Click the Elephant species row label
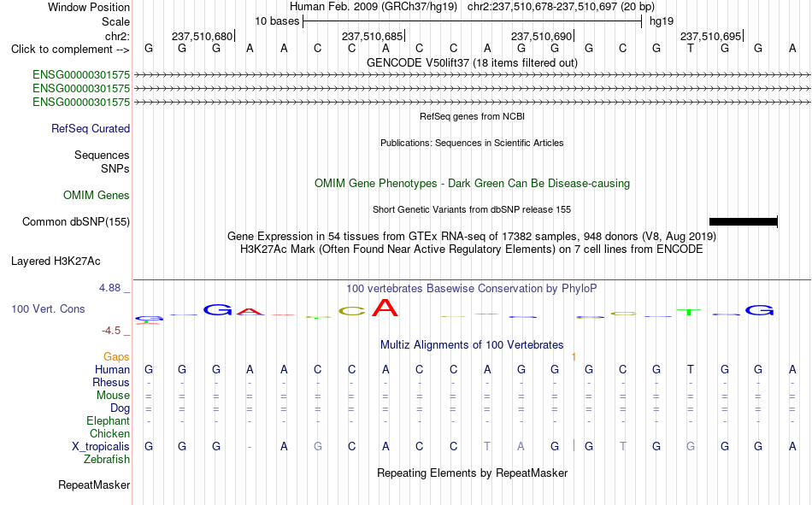The image size is (812, 505). click(x=108, y=421)
